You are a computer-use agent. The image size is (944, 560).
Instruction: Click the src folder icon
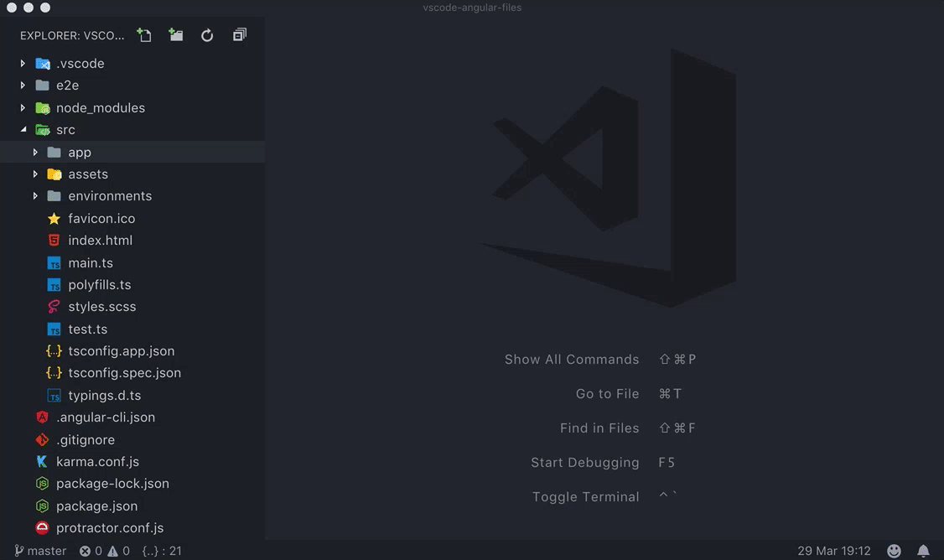pyautogui.click(x=42, y=129)
